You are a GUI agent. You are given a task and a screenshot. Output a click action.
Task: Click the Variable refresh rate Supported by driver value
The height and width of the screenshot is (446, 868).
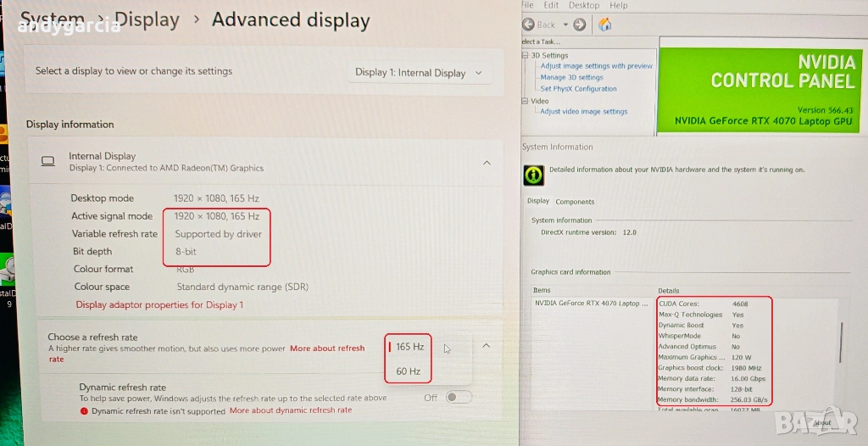pos(218,234)
